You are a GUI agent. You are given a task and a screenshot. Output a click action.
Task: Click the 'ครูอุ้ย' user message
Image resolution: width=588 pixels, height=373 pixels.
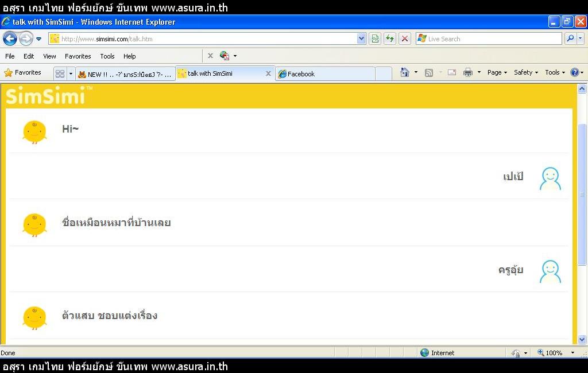coord(510,270)
